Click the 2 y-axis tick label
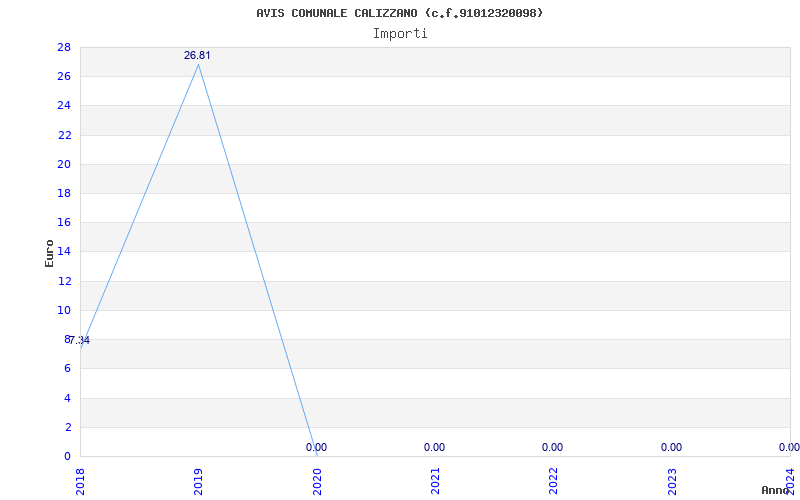 (x=67, y=427)
